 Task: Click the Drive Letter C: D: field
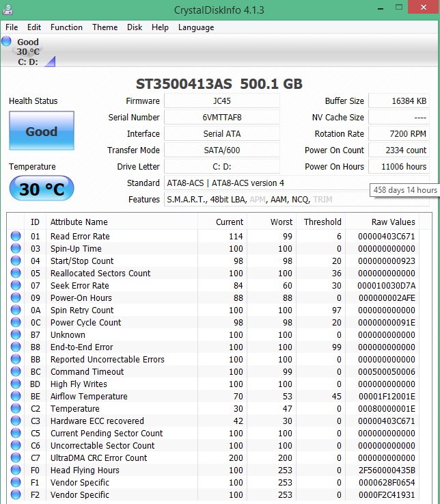(222, 166)
